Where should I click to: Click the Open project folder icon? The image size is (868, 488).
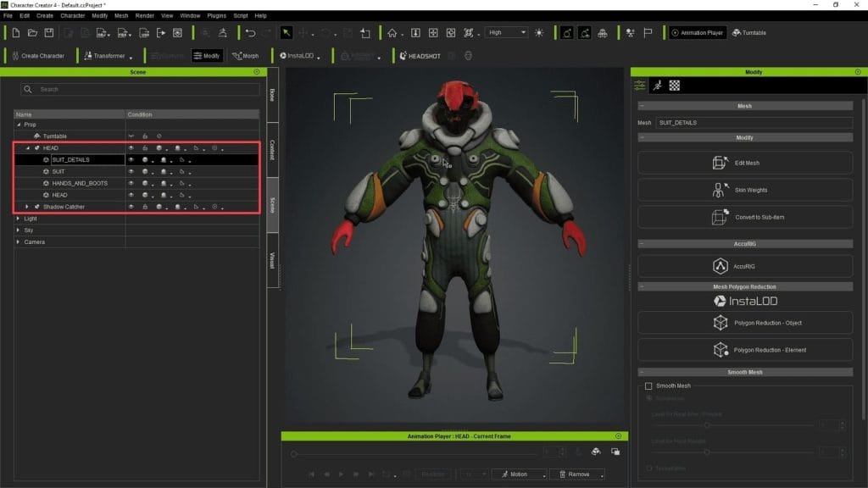pos(32,33)
